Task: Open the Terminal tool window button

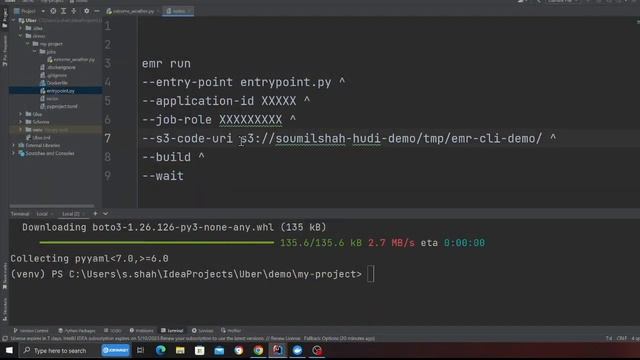Action: [x=172, y=331]
